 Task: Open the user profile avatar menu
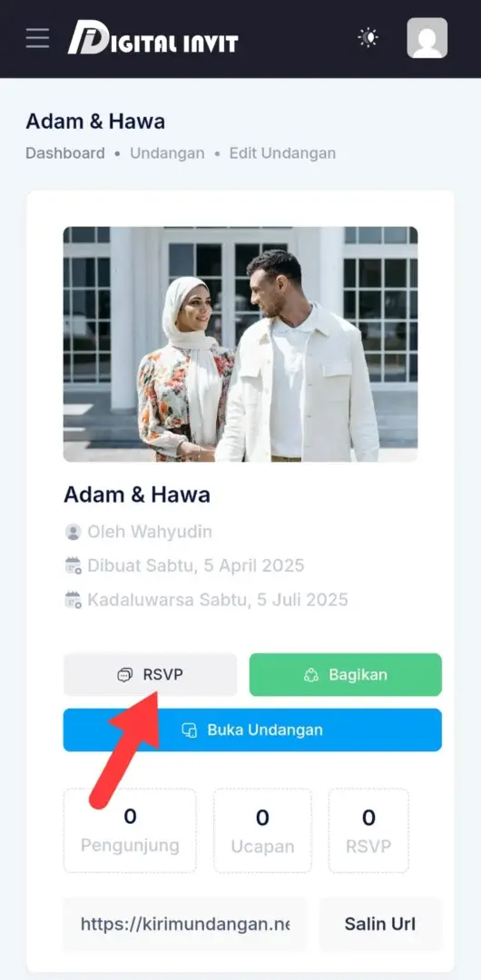(427, 38)
